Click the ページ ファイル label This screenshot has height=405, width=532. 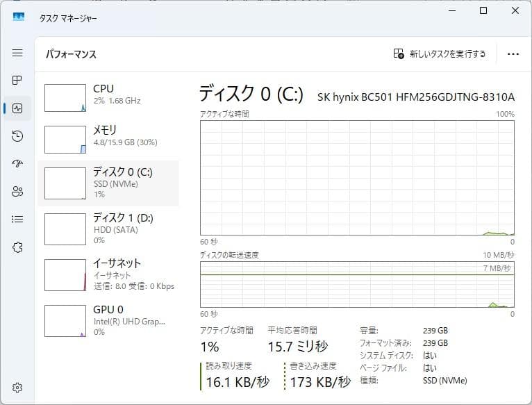click(x=383, y=368)
